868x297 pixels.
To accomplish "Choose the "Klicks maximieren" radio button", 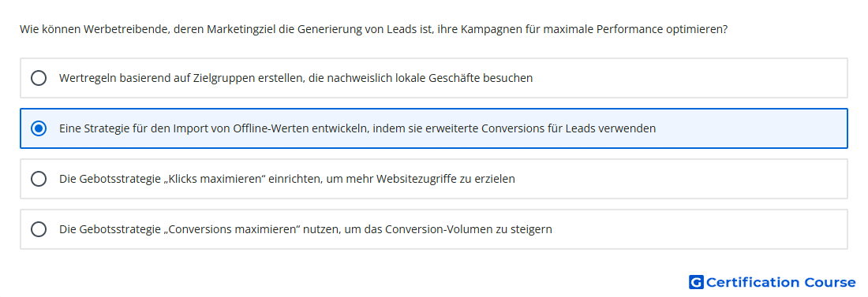I will (39, 179).
